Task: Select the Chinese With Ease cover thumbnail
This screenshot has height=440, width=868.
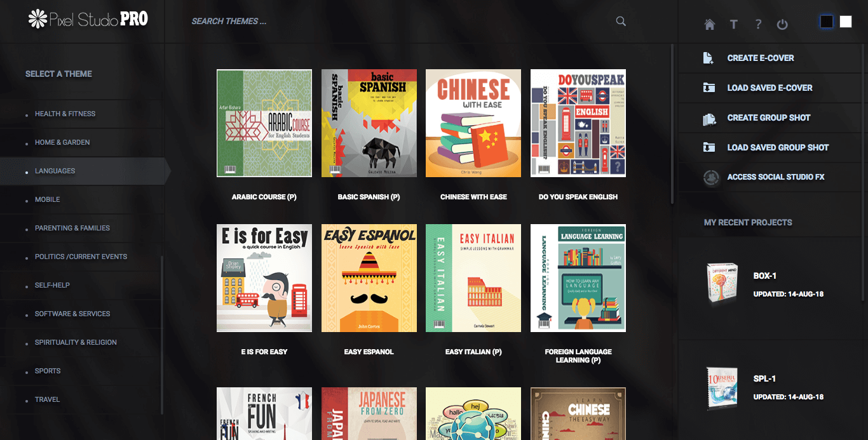Action: coord(473,123)
